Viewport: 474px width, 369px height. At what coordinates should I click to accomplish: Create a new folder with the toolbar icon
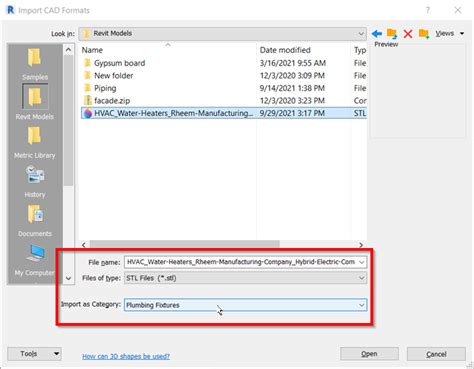click(424, 34)
